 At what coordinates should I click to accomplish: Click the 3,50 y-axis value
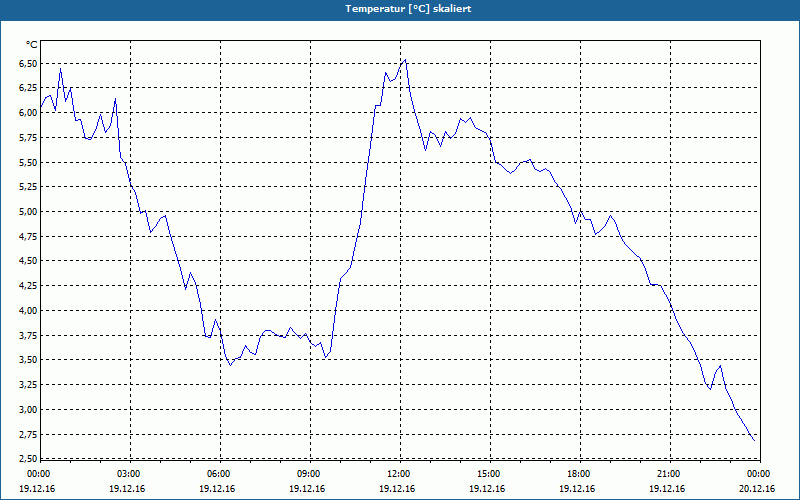[28, 360]
